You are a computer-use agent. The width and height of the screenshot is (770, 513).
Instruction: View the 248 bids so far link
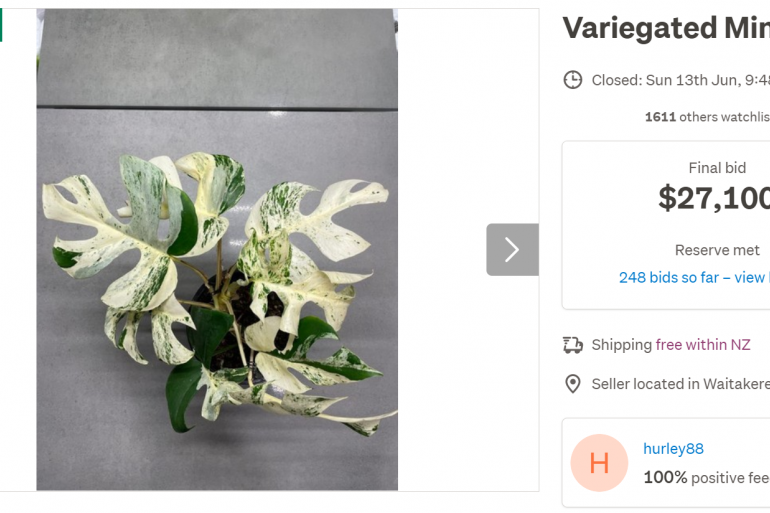[694, 277]
